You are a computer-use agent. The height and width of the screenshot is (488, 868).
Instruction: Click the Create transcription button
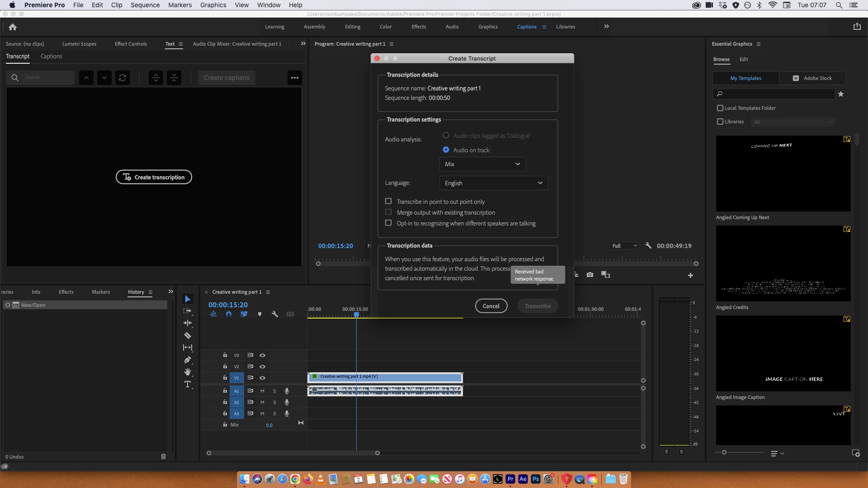click(x=154, y=177)
